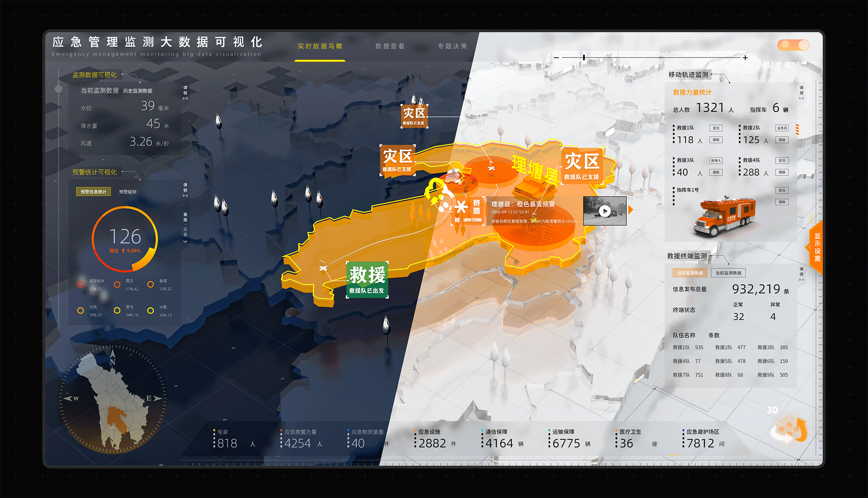Click the snowstorm snowflake warning icon

pos(461,207)
